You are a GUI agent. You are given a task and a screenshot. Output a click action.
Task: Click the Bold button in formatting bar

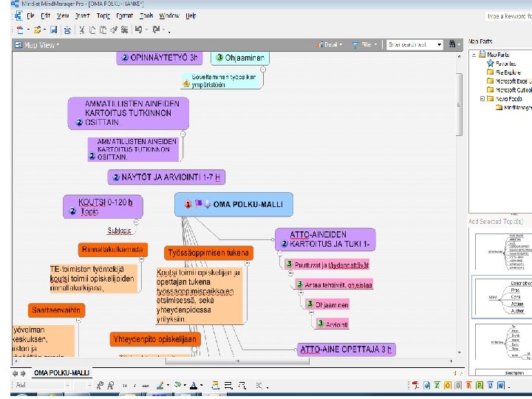tap(125, 386)
